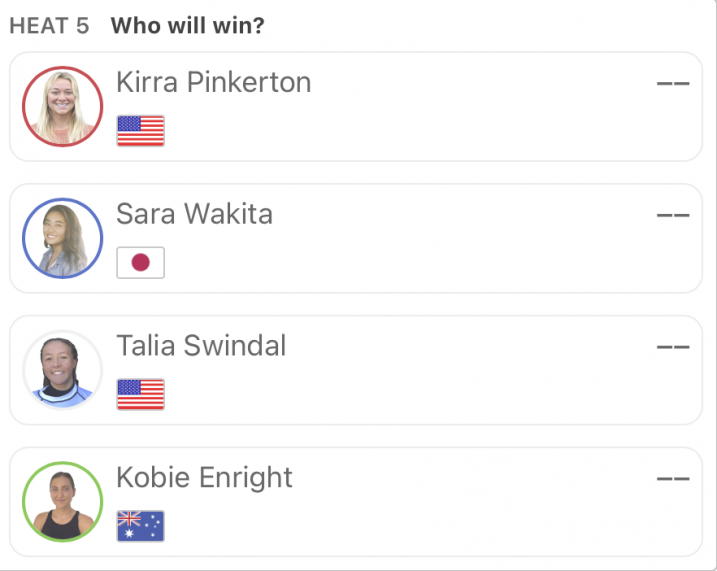717x571 pixels.
Task: Click the USA flag under Talia Swindal
Action: pyautogui.click(x=140, y=394)
